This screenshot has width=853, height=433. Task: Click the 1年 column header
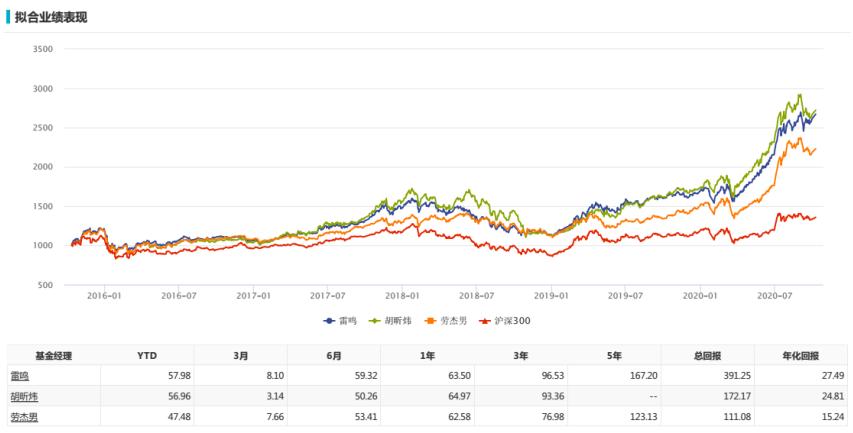pyautogui.click(x=427, y=354)
